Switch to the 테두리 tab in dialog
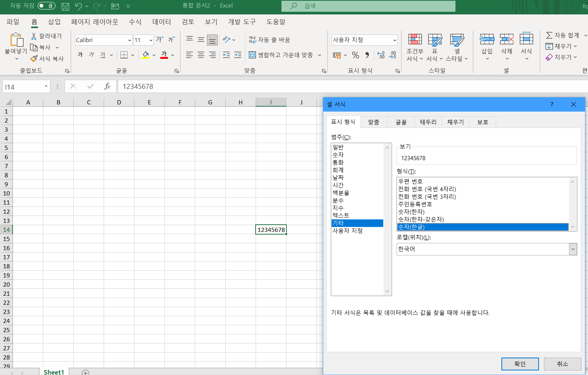This screenshot has width=588, height=375. (x=428, y=122)
